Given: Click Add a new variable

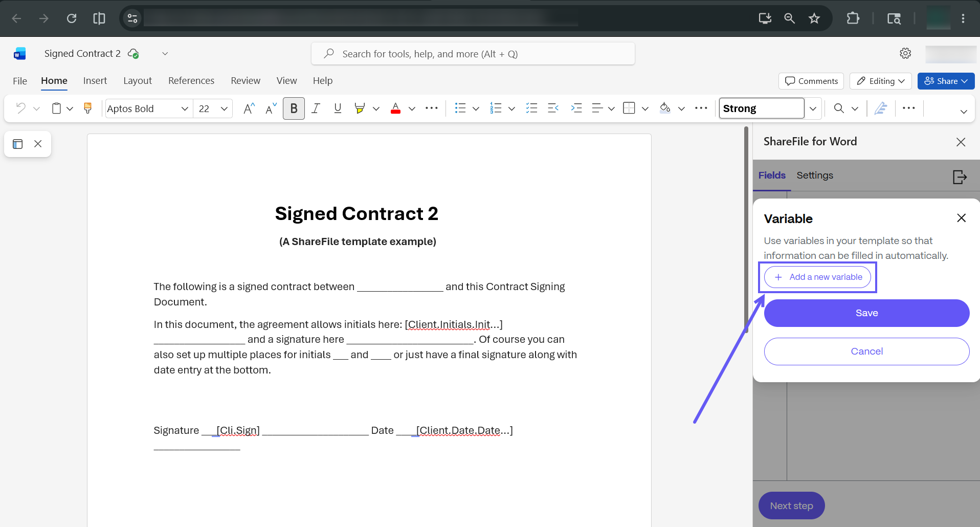Looking at the screenshot, I should (x=817, y=277).
